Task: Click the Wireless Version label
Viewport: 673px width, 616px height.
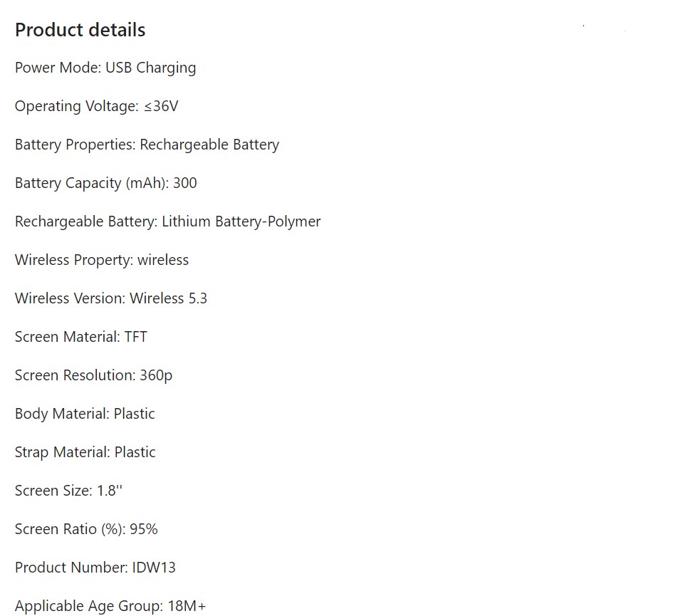Action: click(70, 298)
